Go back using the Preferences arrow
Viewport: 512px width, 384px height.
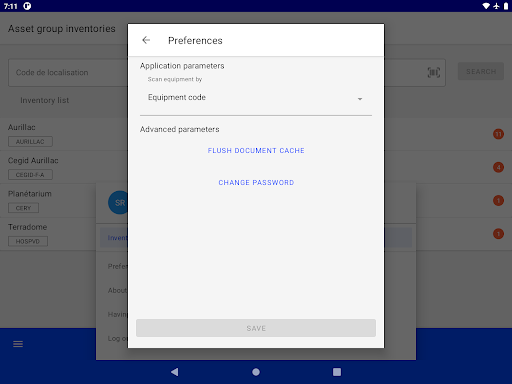(x=146, y=40)
